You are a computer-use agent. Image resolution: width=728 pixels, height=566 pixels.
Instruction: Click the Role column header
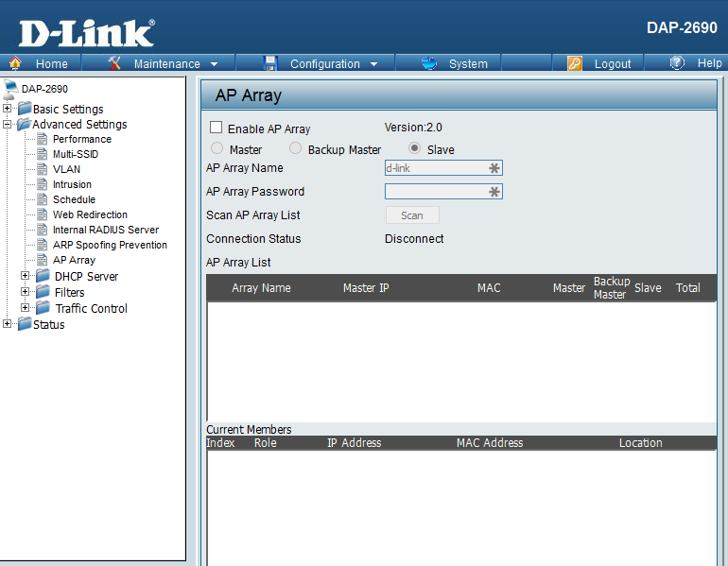tap(265, 443)
